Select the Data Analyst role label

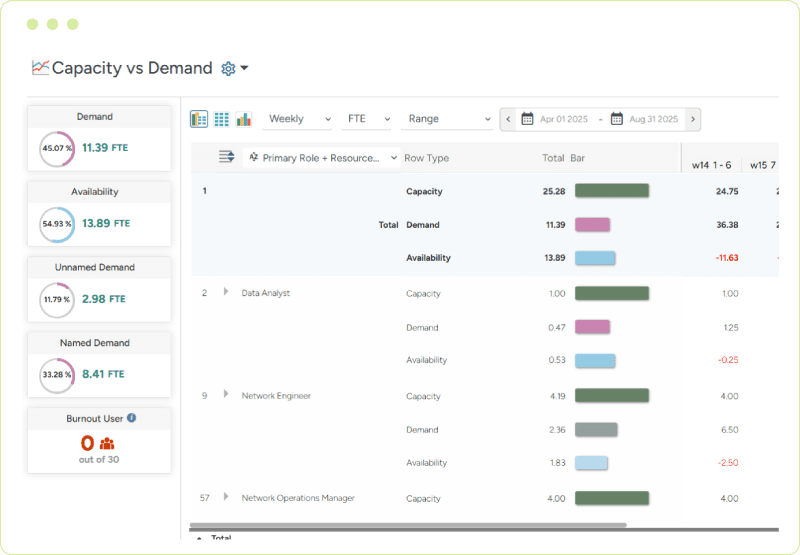click(265, 293)
